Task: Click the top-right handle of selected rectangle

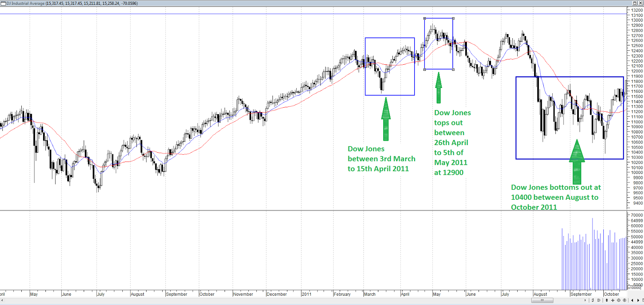Action: 453,18
